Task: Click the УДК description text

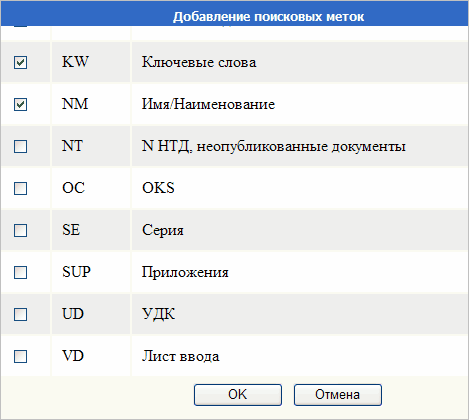Action: 159,314
